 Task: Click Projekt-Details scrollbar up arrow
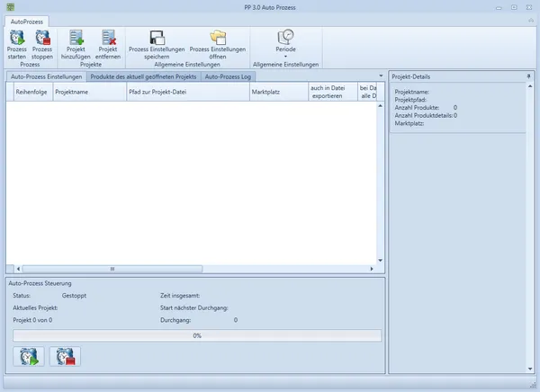click(530, 86)
